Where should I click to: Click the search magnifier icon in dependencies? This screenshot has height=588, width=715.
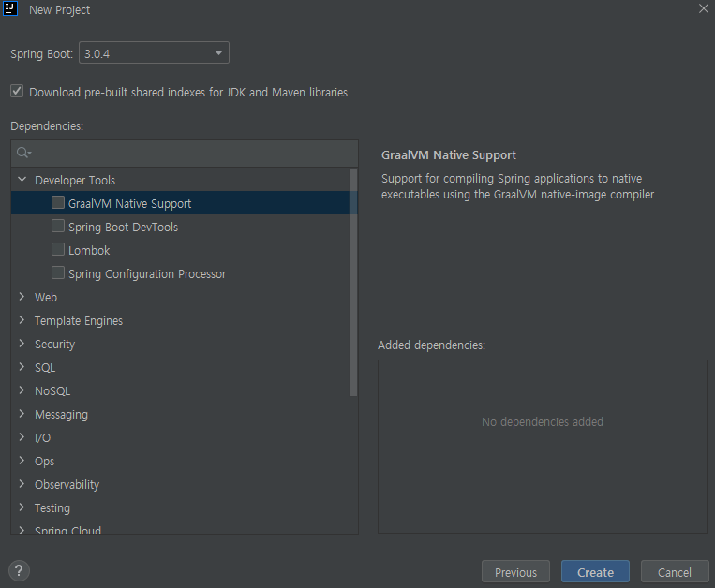pos(23,153)
